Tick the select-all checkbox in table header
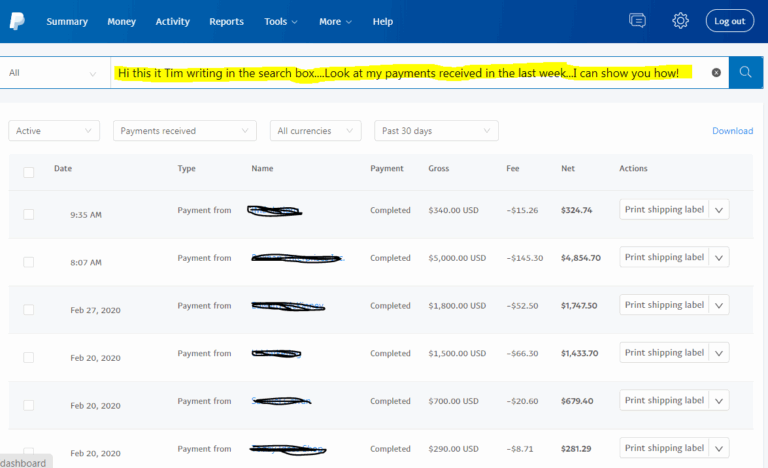The image size is (768, 468). (28, 172)
